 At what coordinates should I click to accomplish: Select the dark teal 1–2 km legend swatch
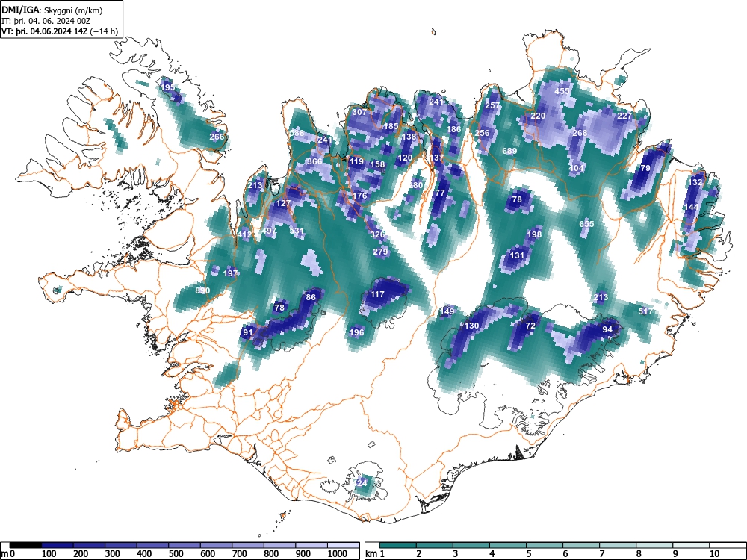click(x=398, y=545)
